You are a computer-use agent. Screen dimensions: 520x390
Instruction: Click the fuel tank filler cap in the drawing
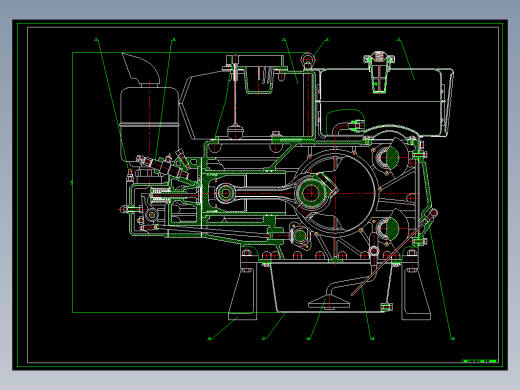point(379,58)
